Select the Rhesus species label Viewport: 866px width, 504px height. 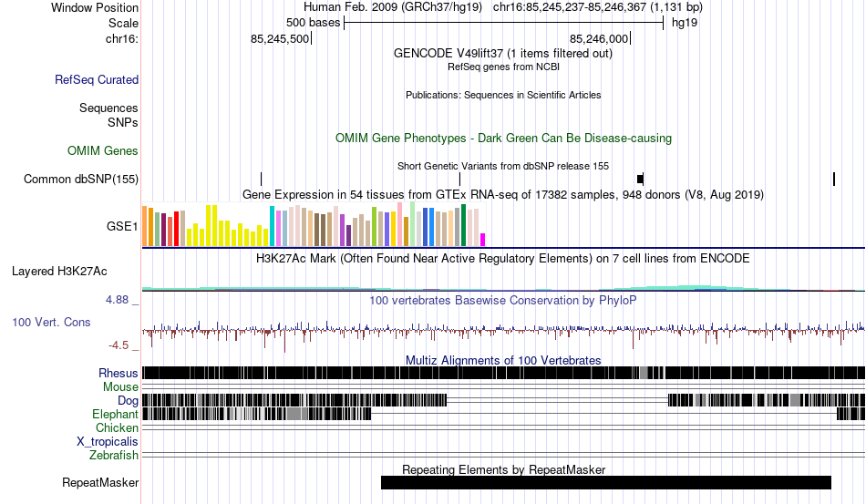coord(119,373)
